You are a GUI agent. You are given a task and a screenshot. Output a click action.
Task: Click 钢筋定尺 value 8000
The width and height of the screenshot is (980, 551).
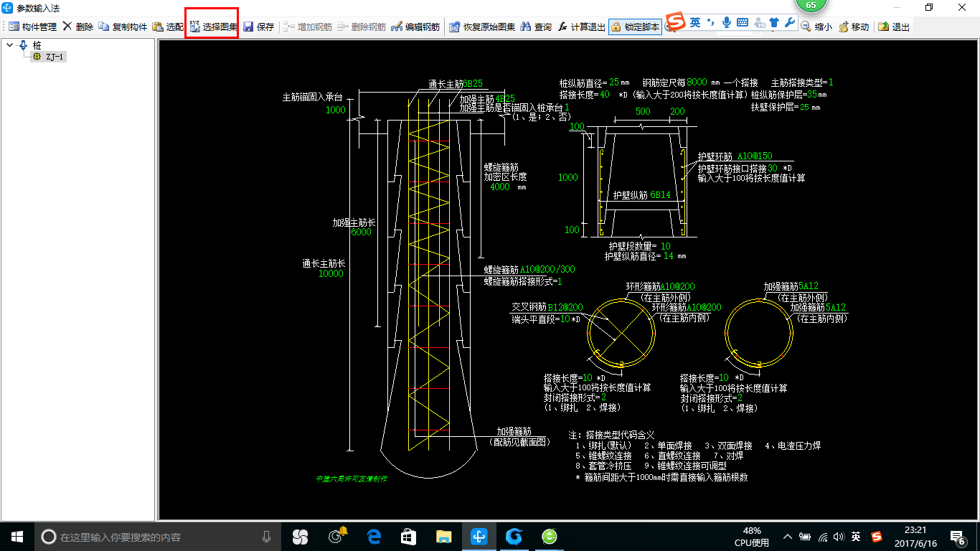[697, 83]
